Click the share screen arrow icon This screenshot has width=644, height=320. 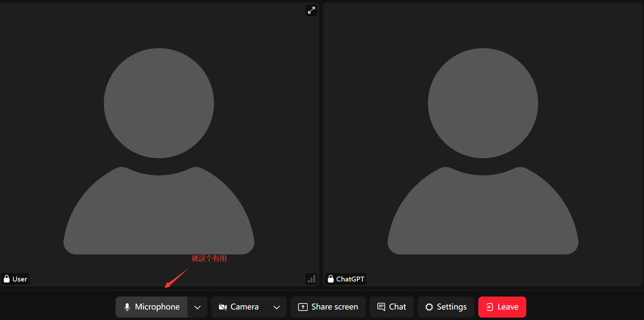pos(302,307)
